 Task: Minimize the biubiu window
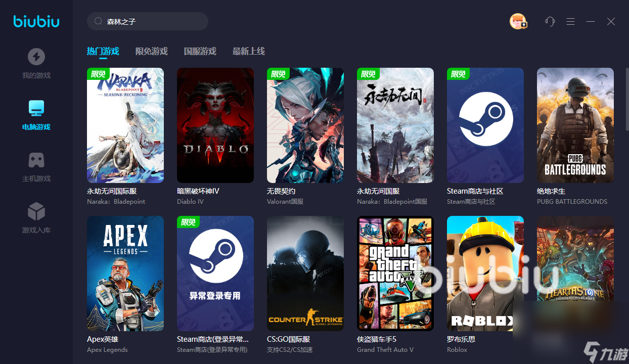tap(591, 21)
